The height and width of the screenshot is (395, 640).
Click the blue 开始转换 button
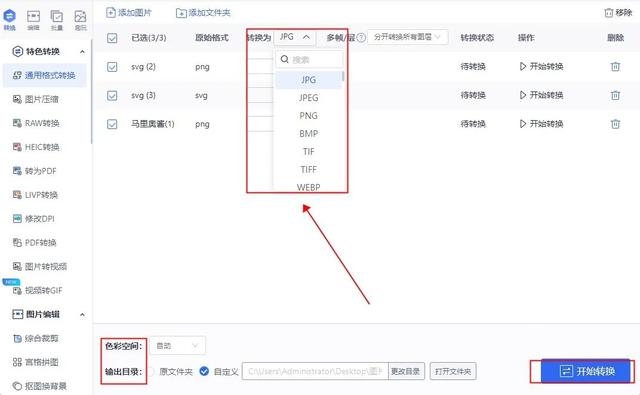pos(586,371)
